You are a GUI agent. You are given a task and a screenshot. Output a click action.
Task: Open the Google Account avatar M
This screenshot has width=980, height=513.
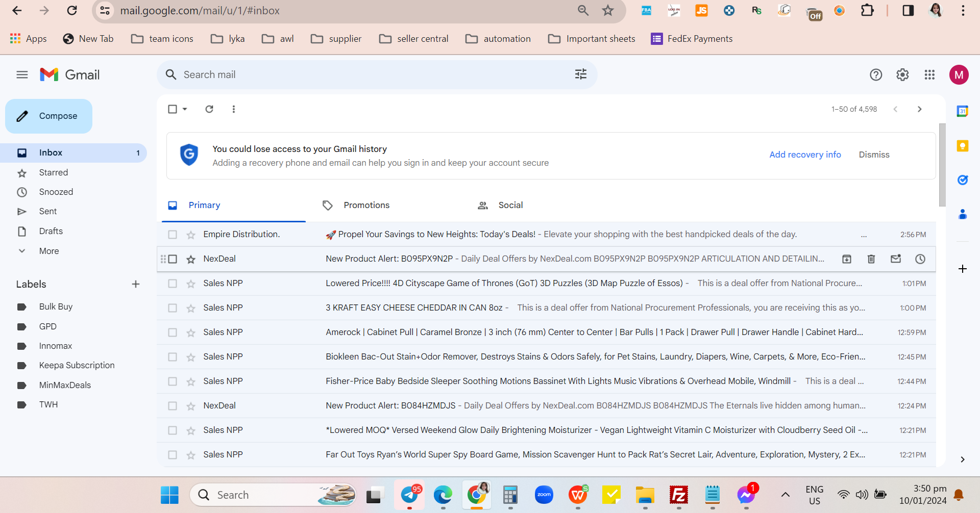click(x=959, y=75)
